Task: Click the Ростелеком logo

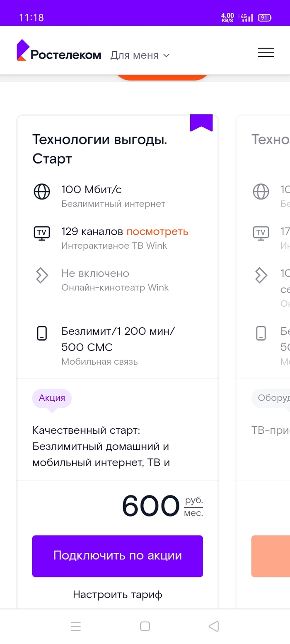Action: (59, 50)
